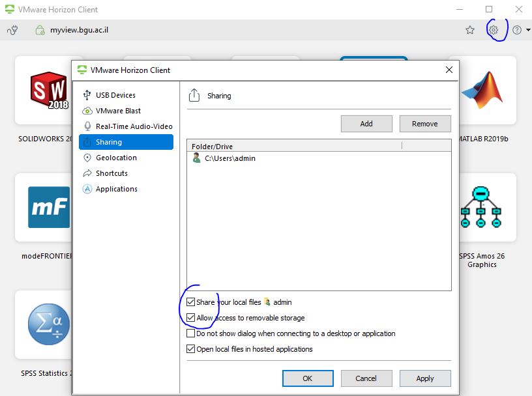Click the SPSS Amos 26 Graphics label

tap(482, 260)
